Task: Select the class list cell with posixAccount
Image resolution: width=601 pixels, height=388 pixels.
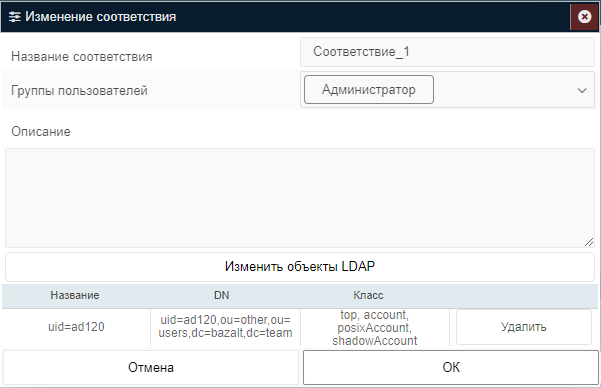Action: coord(375,328)
